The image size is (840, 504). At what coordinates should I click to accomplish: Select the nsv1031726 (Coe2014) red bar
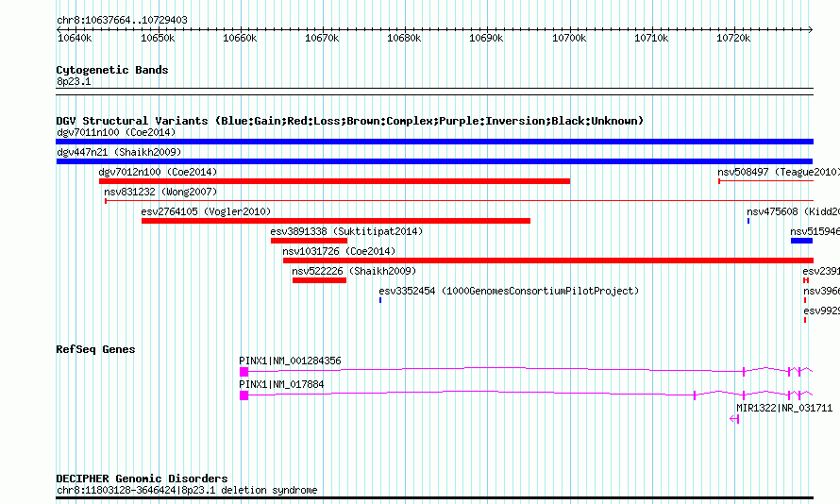548,260
